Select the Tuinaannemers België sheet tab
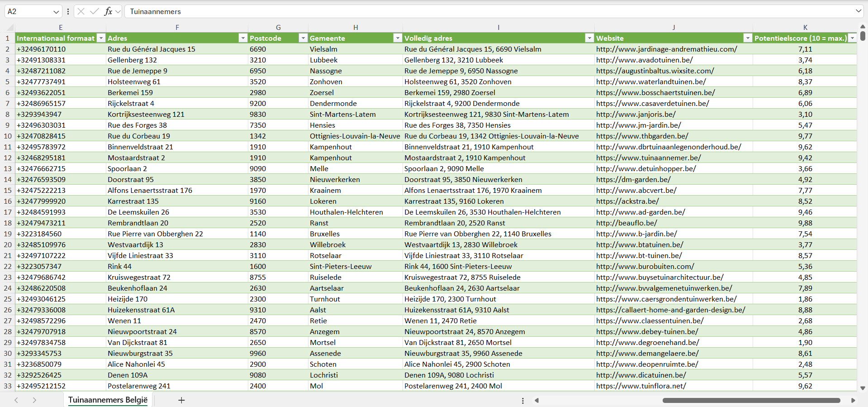The image size is (868, 407). (x=108, y=400)
